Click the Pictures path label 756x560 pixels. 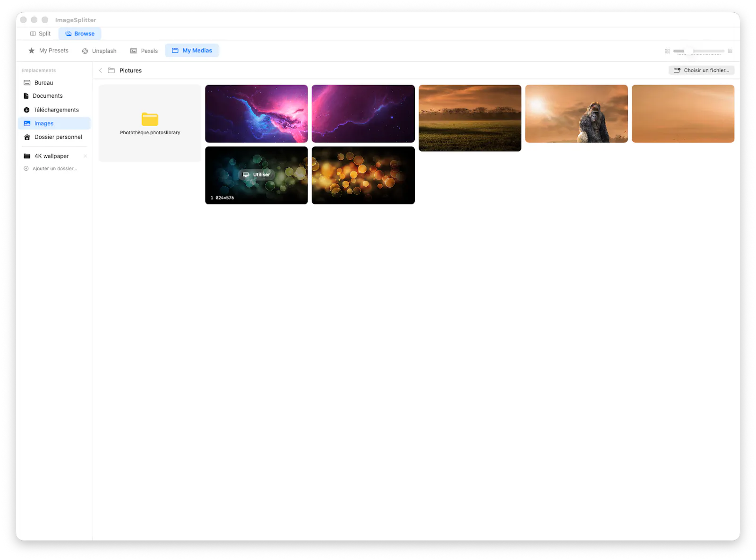(130, 70)
